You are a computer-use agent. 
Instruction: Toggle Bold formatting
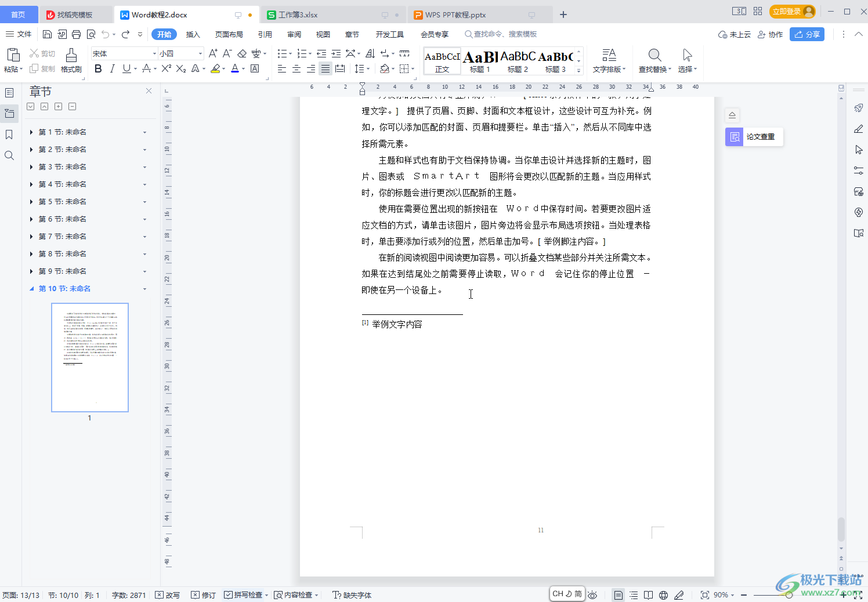(98, 69)
